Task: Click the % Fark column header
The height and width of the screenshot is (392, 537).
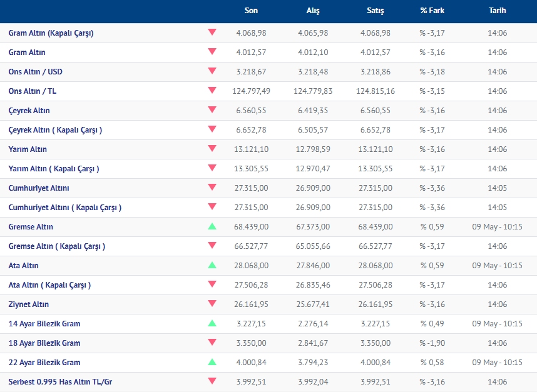Action: click(x=432, y=11)
